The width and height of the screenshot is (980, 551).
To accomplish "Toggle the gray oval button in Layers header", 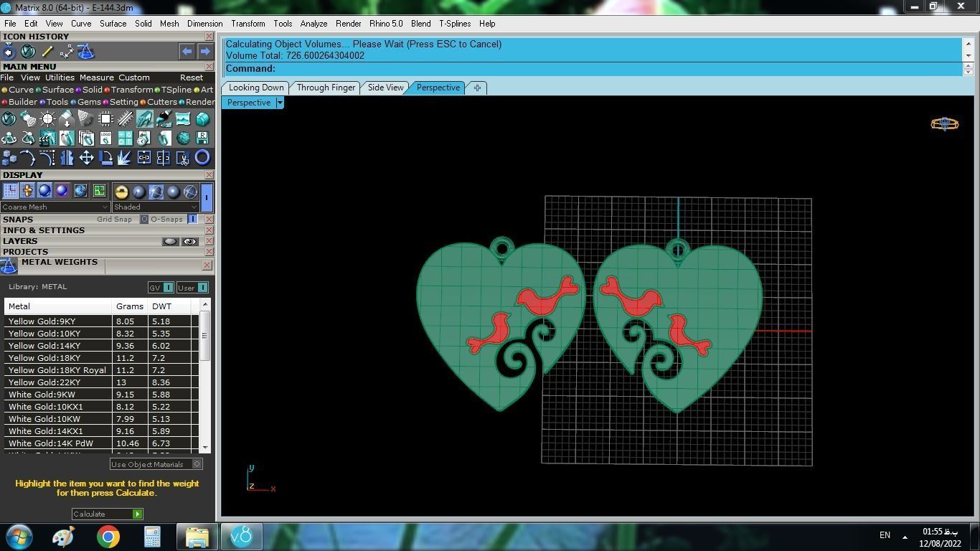I will pos(170,242).
